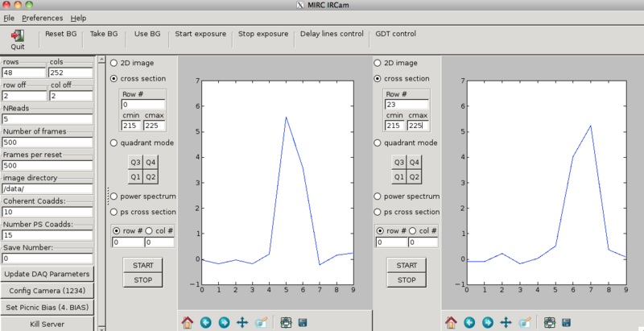Viewport: 644px width, 331px height.
Task: Click the parameter sidebar scrollbar up arrow
Action: click(101, 60)
